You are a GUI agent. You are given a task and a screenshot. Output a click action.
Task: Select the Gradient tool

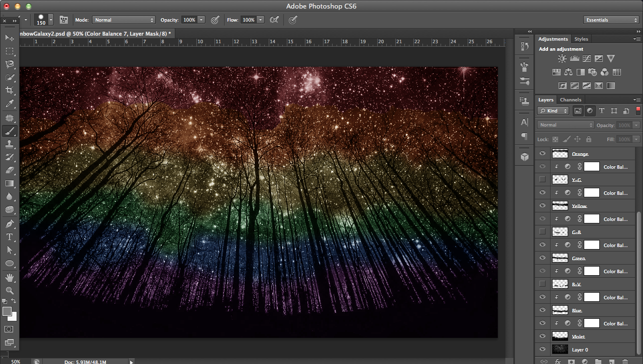tap(10, 184)
